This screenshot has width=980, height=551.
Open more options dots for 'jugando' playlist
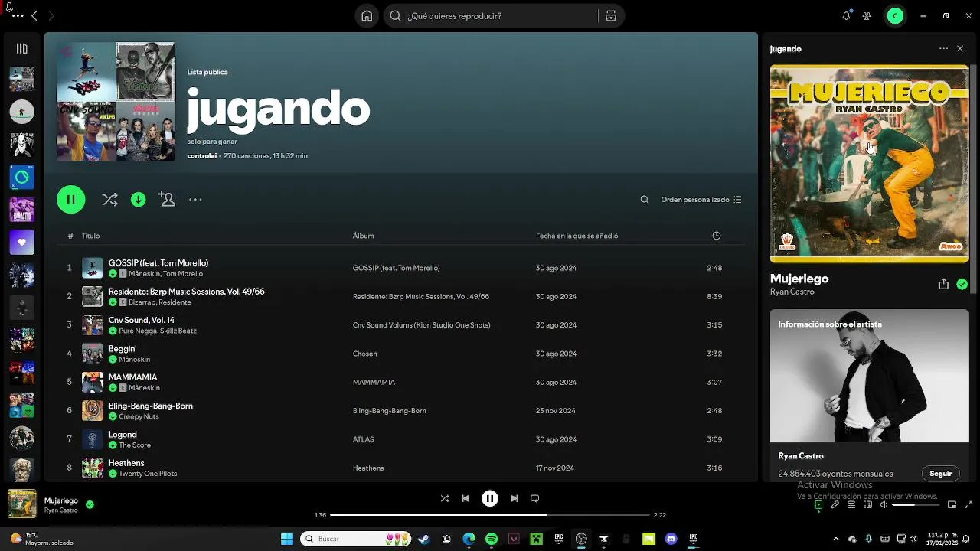click(x=195, y=200)
